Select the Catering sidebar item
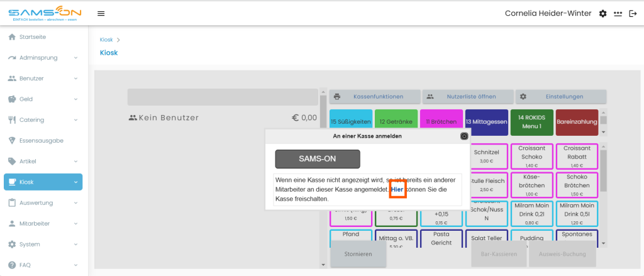 click(x=43, y=120)
